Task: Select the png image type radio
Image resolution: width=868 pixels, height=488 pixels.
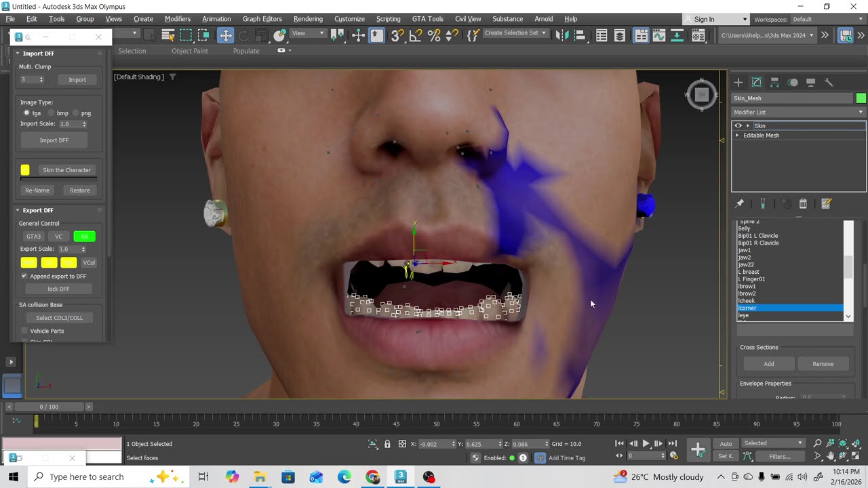Action: point(76,113)
